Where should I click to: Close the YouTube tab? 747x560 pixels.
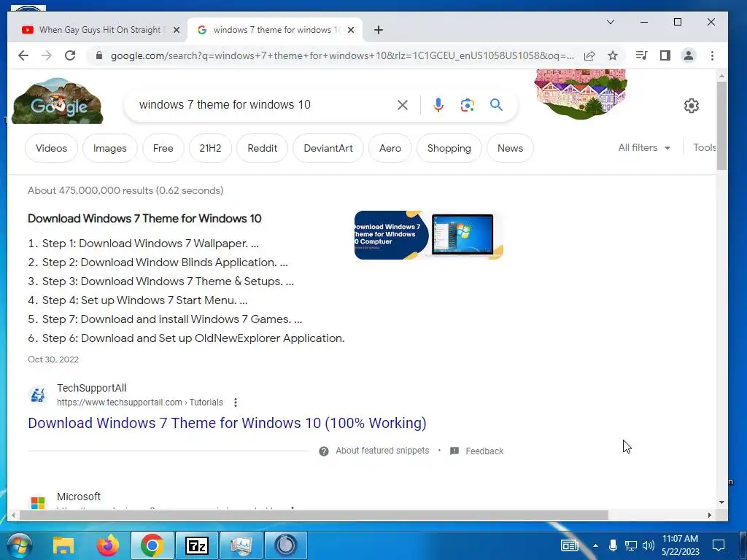tap(177, 30)
